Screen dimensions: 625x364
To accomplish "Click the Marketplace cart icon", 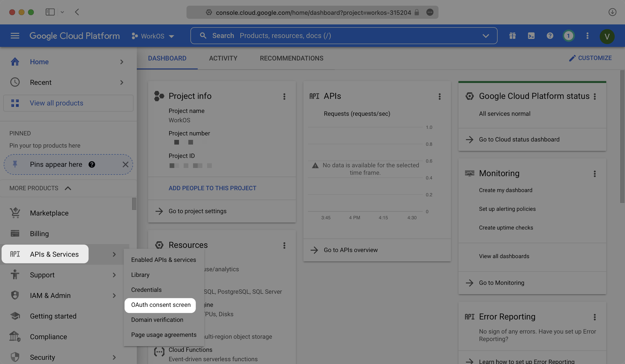I will (x=15, y=213).
